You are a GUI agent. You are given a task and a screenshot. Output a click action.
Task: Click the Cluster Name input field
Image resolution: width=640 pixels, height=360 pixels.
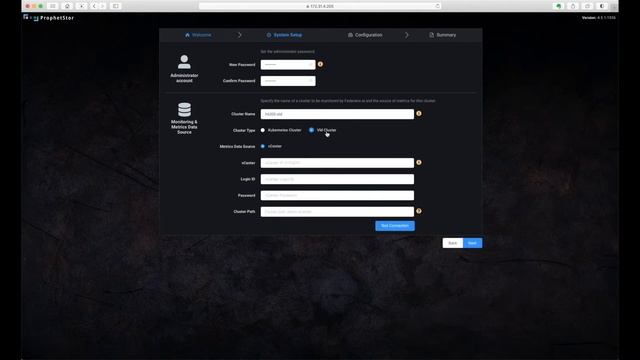coord(337,114)
